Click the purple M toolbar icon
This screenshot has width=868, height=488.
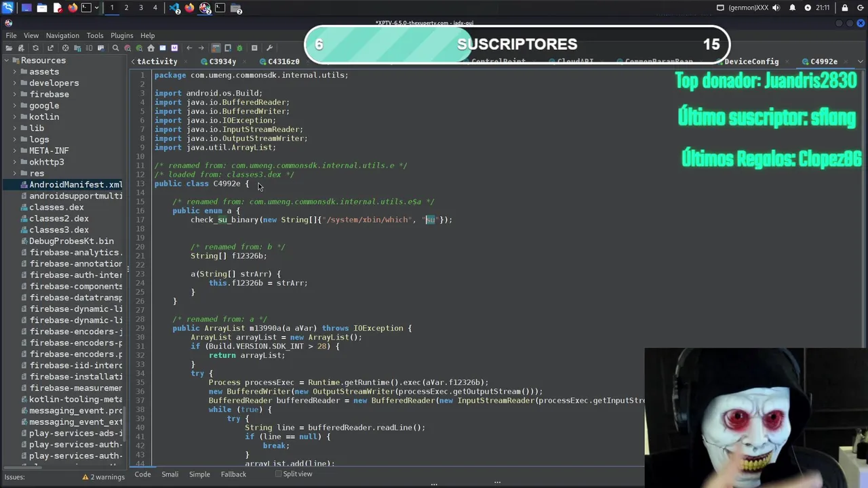(x=174, y=47)
